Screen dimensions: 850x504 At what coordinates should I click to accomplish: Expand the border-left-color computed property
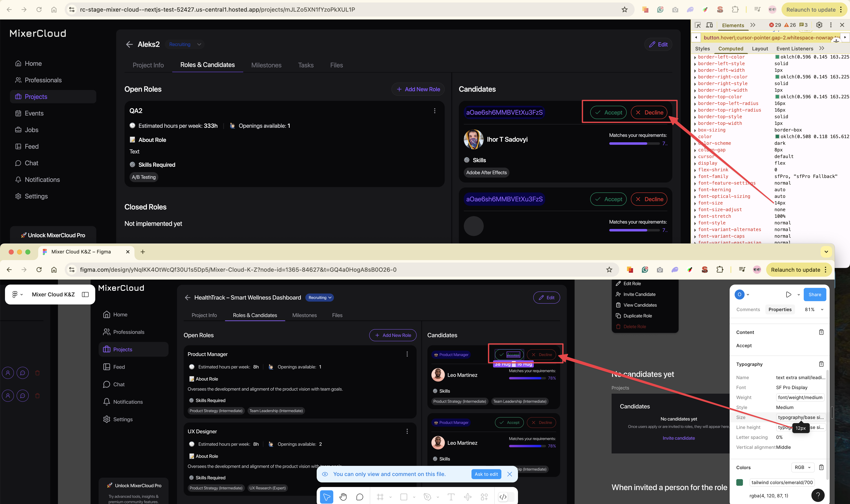(695, 57)
